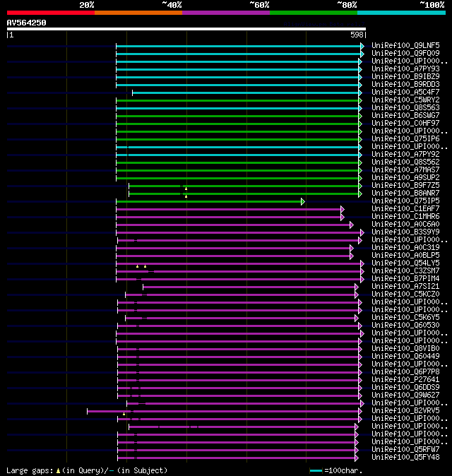Click the UniRef100_A5C4F7 label
The image size is (452, 476).
[405, 92]
